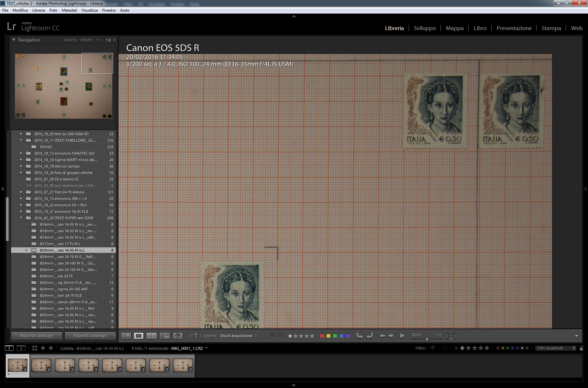The height and width of the screenshot is (388, 588).
Task: Collapse 2014_10_11 TABELLONE folder
Action: tap(21, 140)
